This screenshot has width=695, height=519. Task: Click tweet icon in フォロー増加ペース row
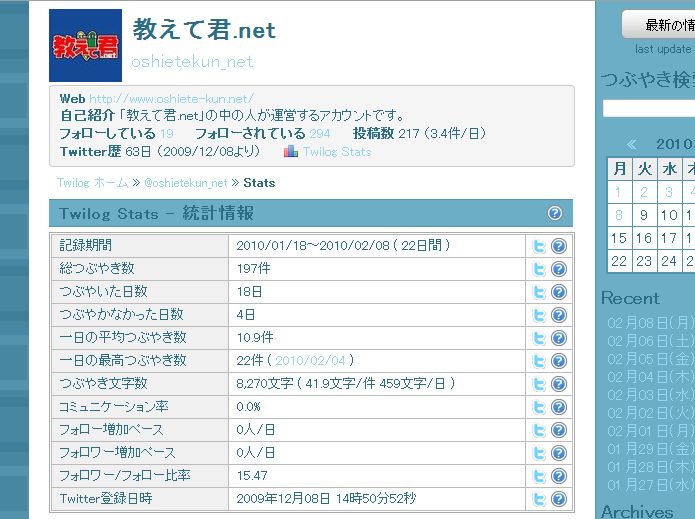[x=539, y=430]
